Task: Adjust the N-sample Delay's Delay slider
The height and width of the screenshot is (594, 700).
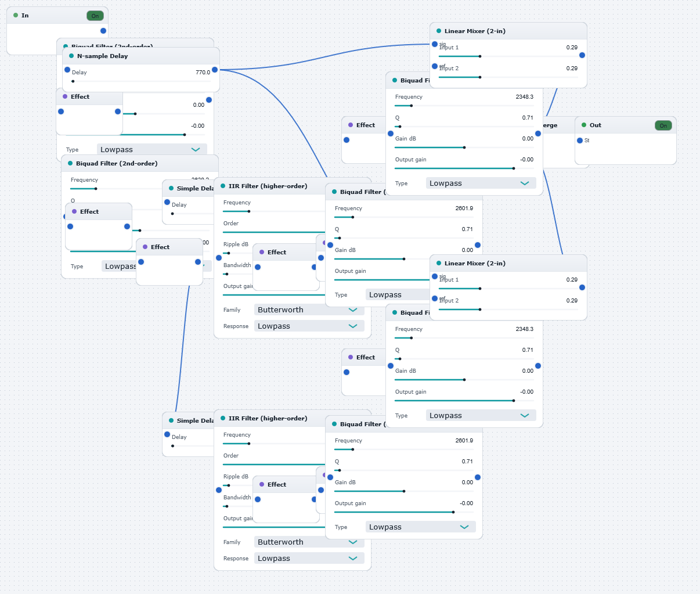Action: point(141,81)
